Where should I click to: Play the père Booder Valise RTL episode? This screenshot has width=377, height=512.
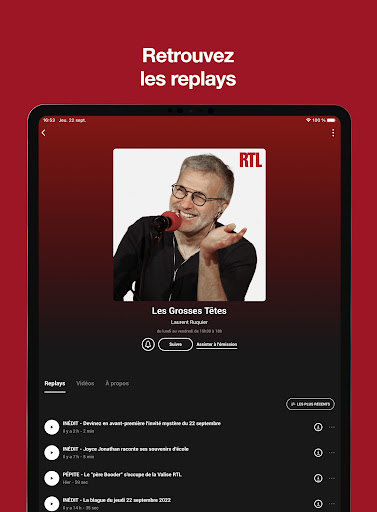[52, 478]
